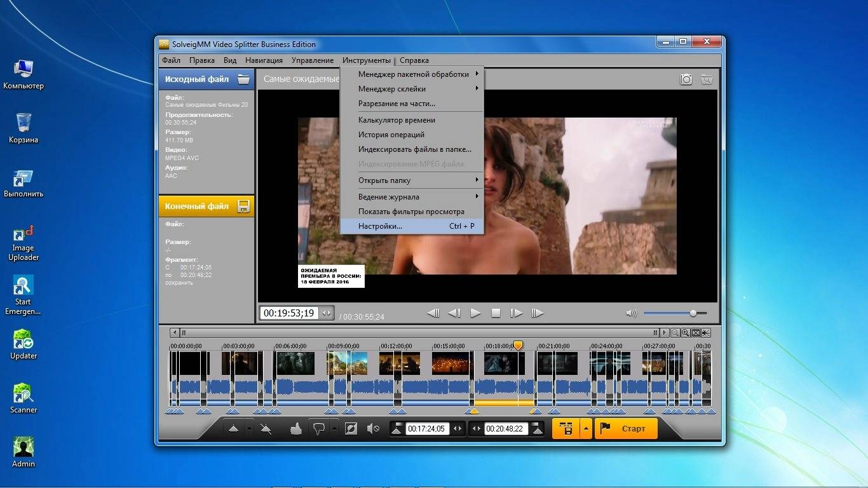This screenshot has height=488, width=868.
Task: Expand batch queue dropdown arrow
Action: coord(586,429)
